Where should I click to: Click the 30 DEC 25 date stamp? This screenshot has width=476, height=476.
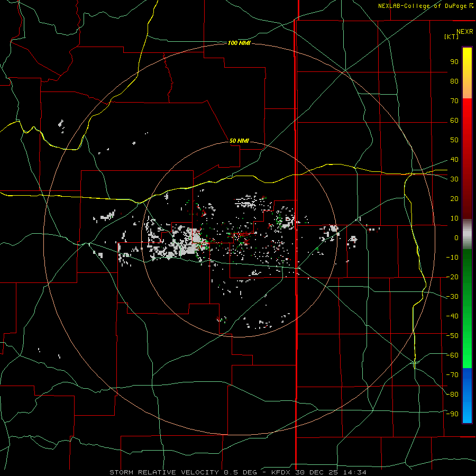[316, 472]
